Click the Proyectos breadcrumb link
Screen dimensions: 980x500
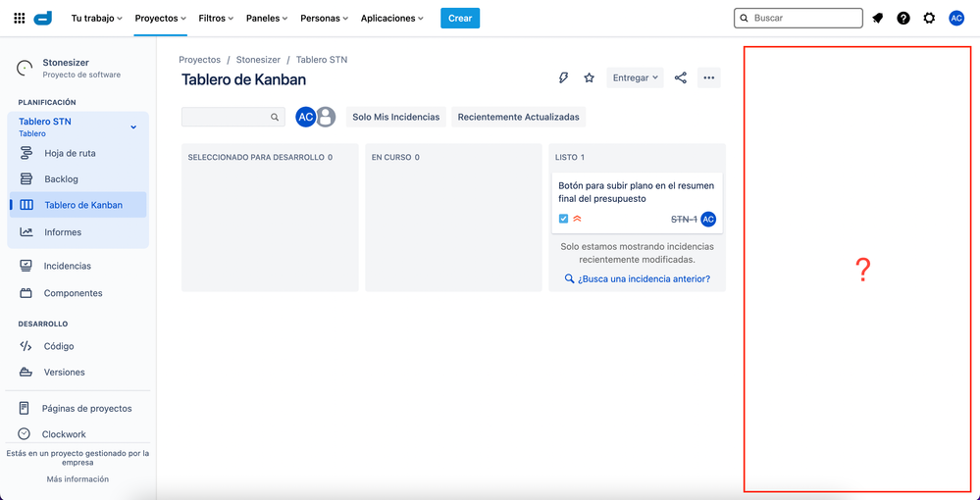tap(199, 60)
